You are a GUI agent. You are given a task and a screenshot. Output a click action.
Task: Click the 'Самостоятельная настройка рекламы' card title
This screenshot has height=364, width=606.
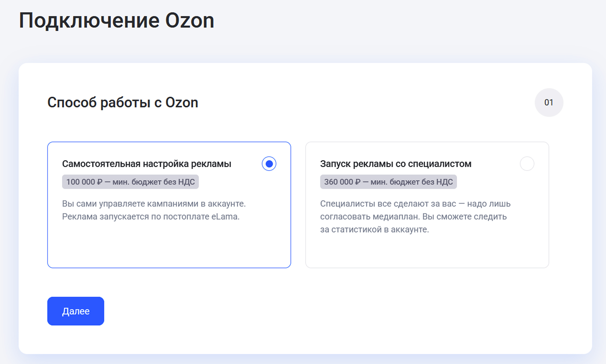147,164
